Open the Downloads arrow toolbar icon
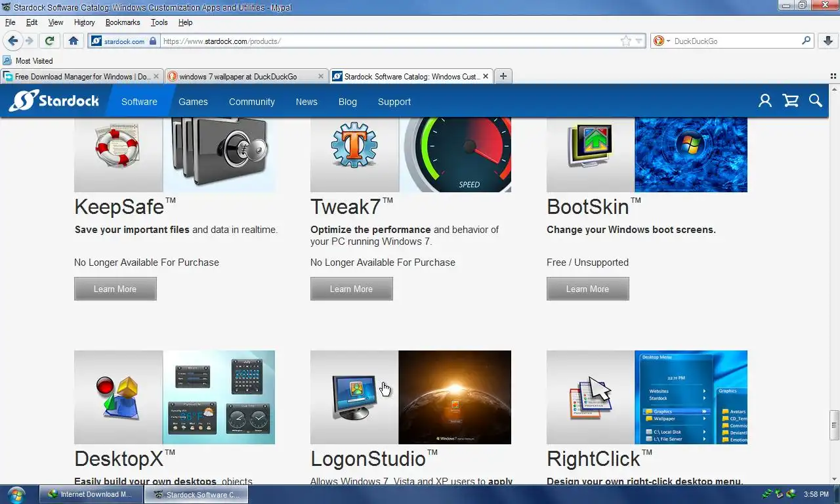 pos(828,41)
